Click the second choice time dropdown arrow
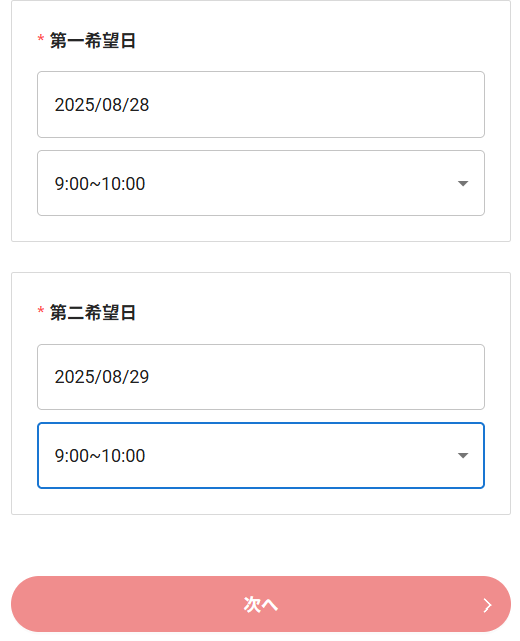520x641 pixels. (x=463, y=455)
